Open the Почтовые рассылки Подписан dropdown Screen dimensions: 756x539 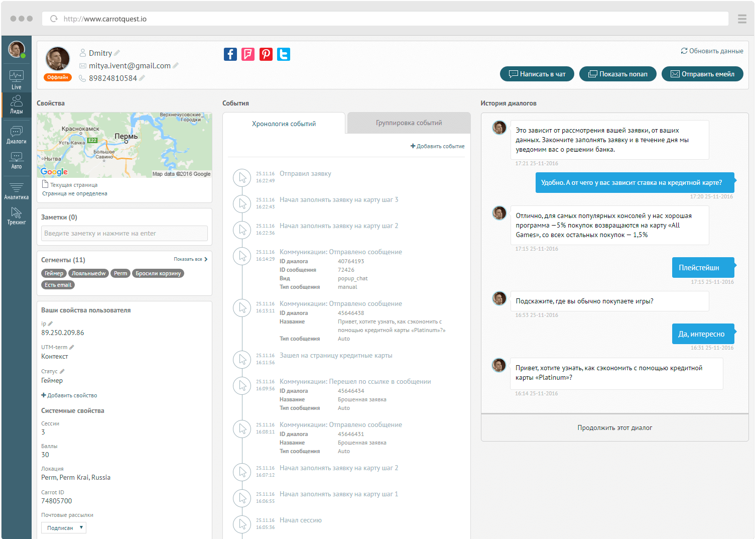tap(64, 527)
